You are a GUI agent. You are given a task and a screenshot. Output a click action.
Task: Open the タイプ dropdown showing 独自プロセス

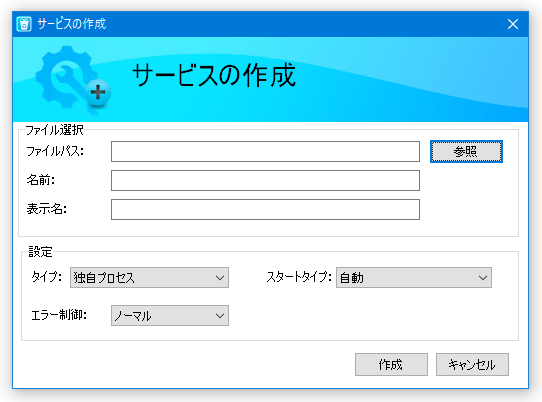point(149,278)
